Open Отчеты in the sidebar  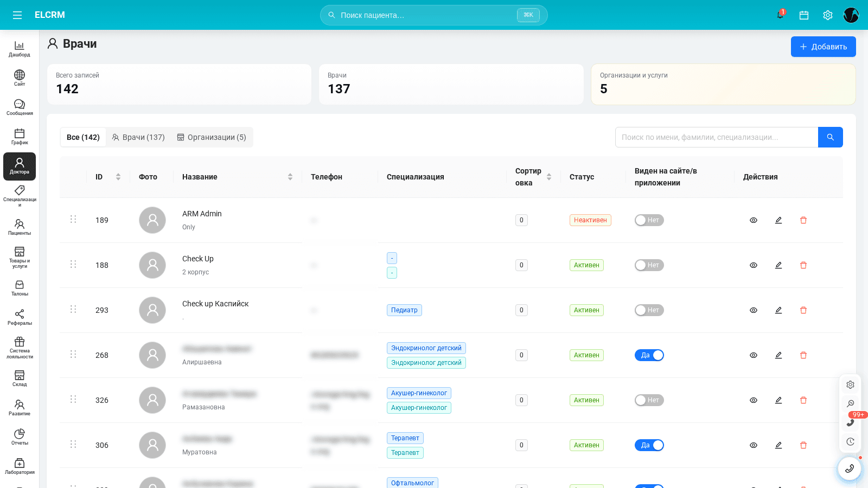(20, 438)
